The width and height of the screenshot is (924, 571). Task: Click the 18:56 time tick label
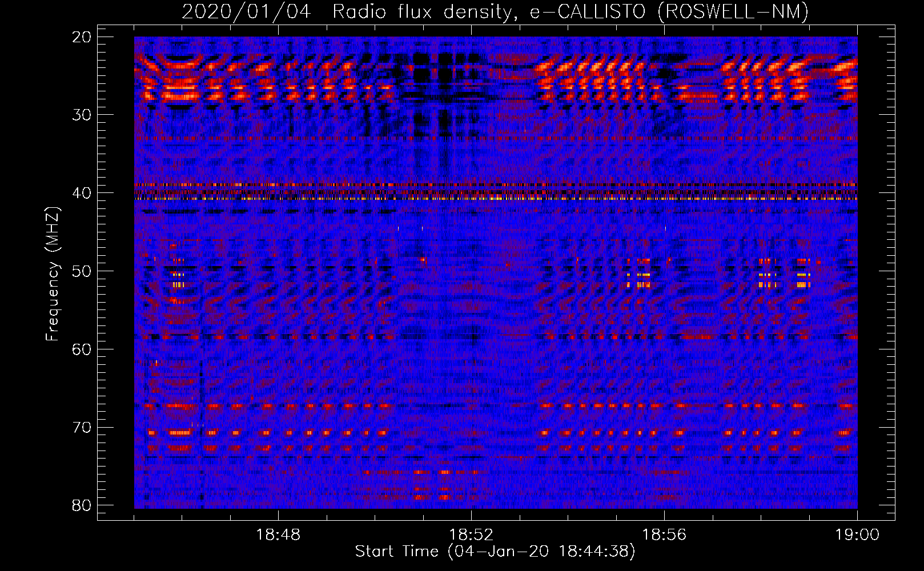pos(664,535)
